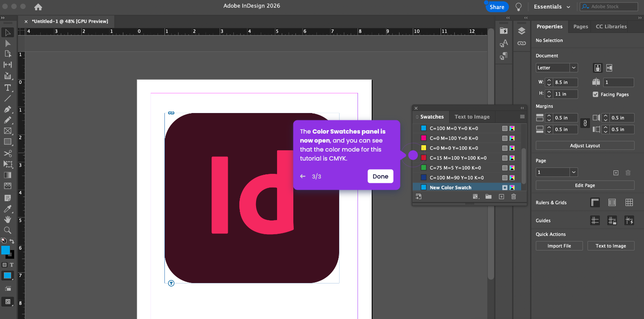The height and width of the screenshot is (319, 644).
Task: Increase top margin stepper up
Action: pyautogui.click(x=549, y=116)
